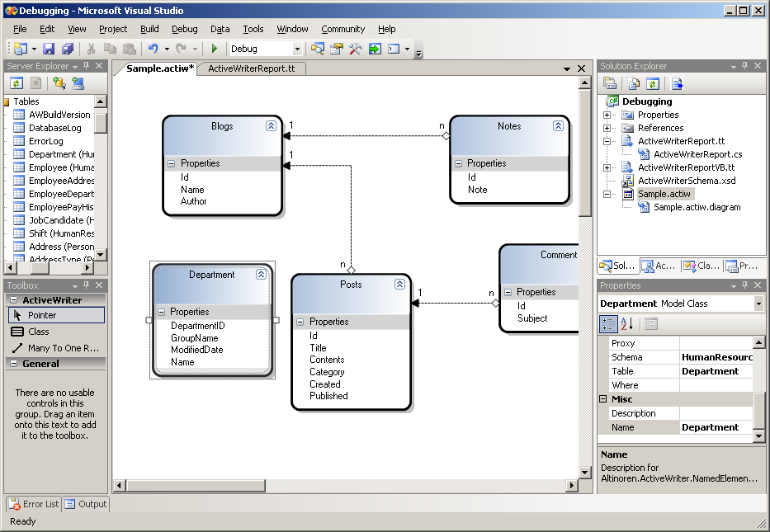
Task: Click the Toolbox toolbar icon with crossed tools
Action: coord(355,49)
